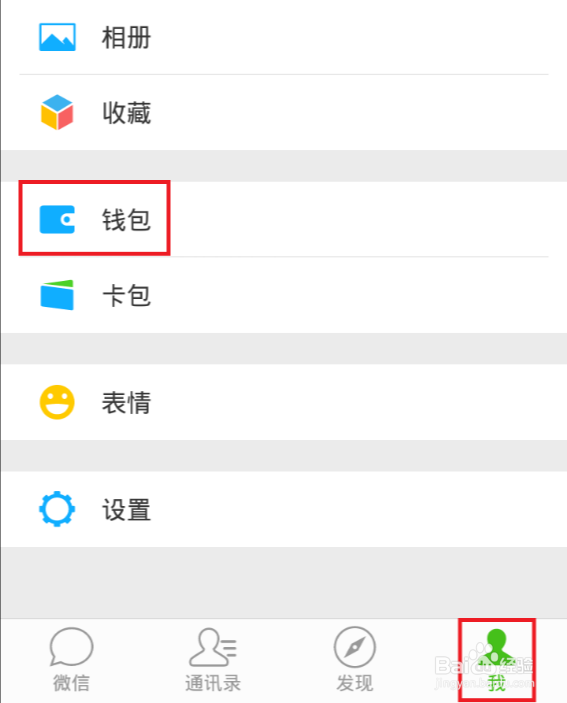Screen dimensions: 567x703
Task: Open the 表情 text label
Action: (126, 403)
